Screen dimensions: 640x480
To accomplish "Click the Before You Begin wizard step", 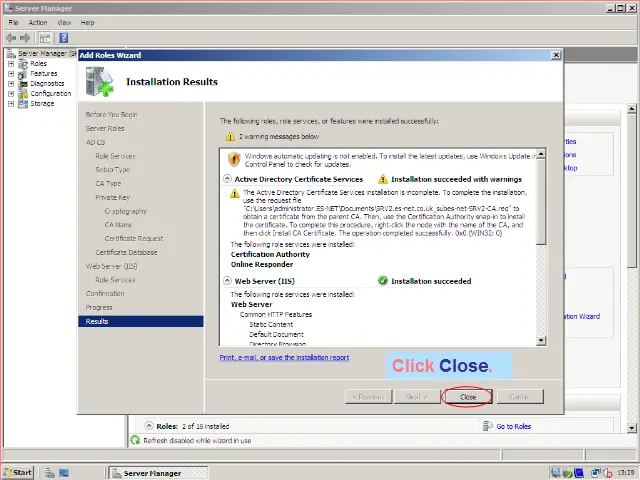I will (x=111, y=115).
